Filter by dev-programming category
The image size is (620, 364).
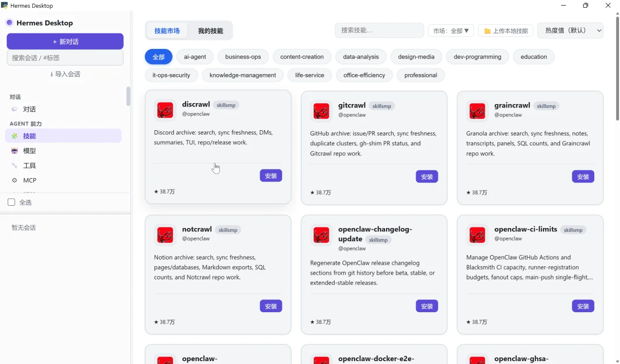pos(477,57)
